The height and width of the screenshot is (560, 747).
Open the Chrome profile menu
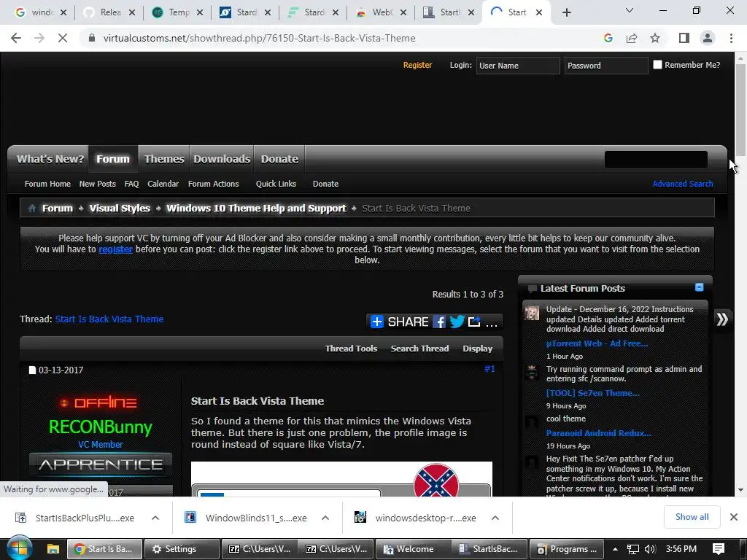pyautogui.click(x=708, y=38)
